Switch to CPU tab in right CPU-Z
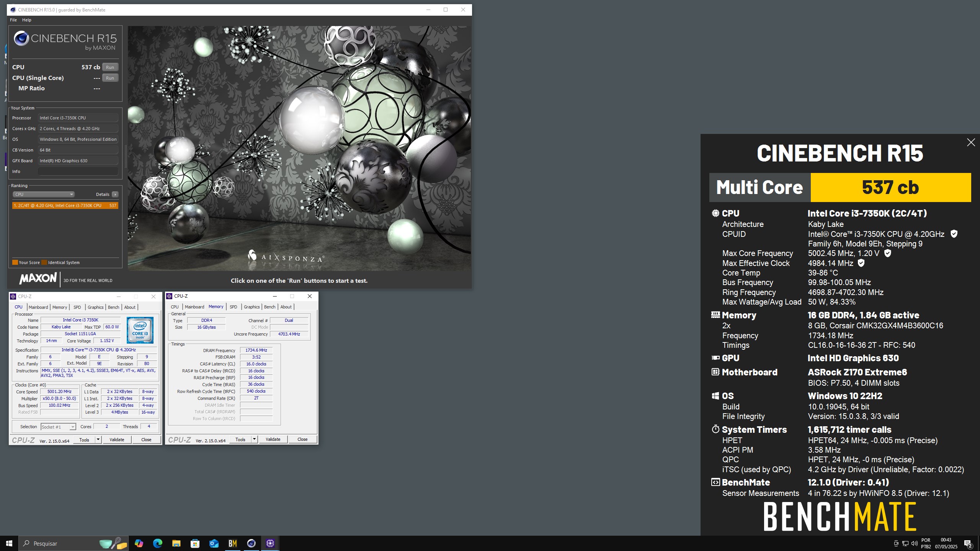 175,307
